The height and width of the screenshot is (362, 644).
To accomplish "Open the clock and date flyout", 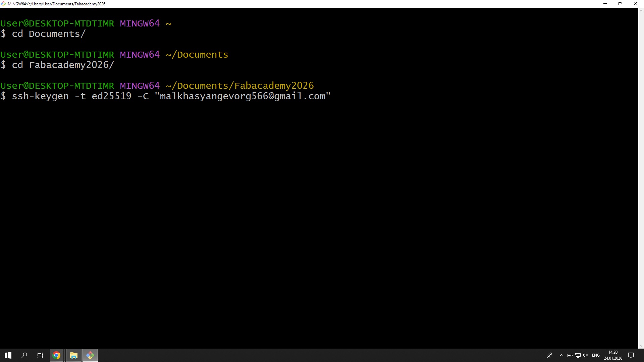I will tap(613, 355).
